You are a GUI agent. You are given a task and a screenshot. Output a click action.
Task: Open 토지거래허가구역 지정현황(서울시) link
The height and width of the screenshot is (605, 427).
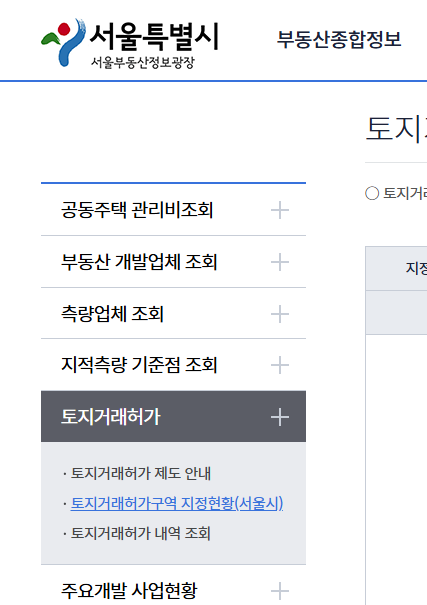point(177,503)
